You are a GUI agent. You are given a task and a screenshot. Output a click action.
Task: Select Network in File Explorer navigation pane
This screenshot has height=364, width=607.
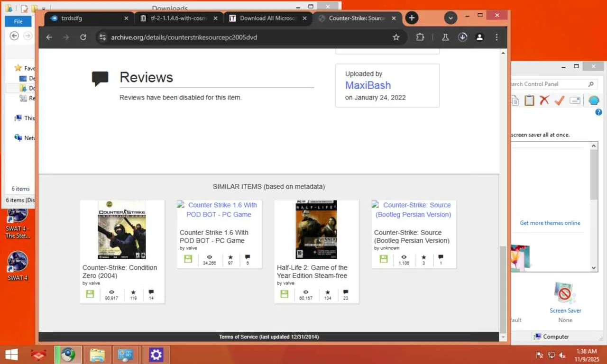click(25, 138)
